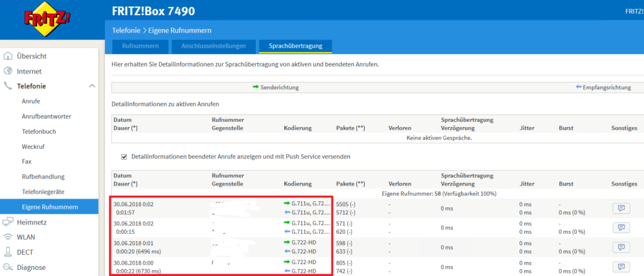Click the DECT phone icon

pos(8,252)
